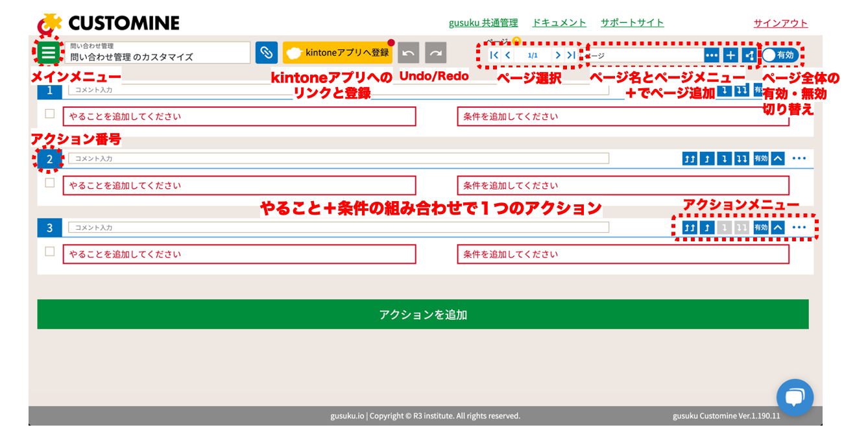This screenshot has width=868, height=447.
Task: Click the kintone app link icon
Action: coord(266,53)
